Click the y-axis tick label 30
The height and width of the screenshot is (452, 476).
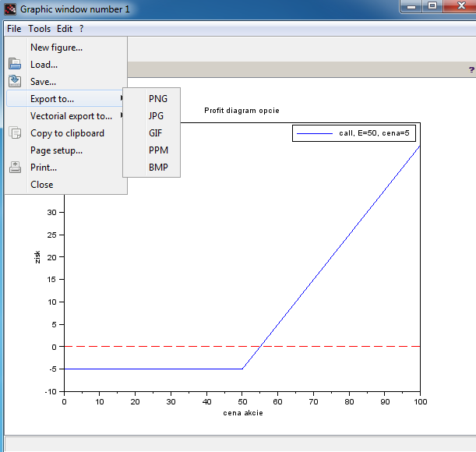(52, 212)
